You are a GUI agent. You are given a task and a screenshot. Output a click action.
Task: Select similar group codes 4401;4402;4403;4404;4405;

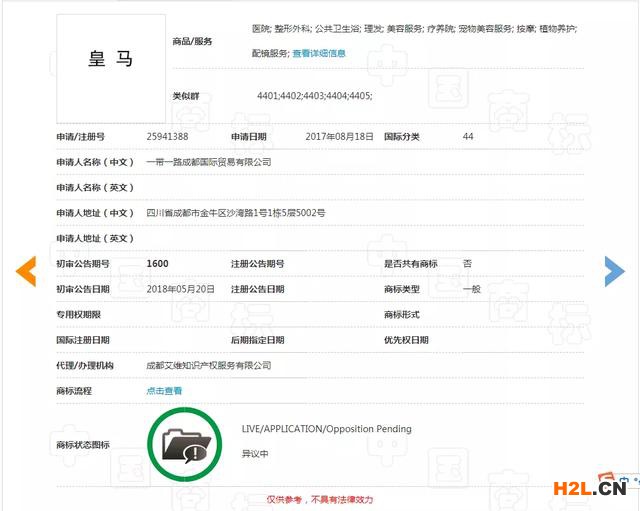click(315, 96)
